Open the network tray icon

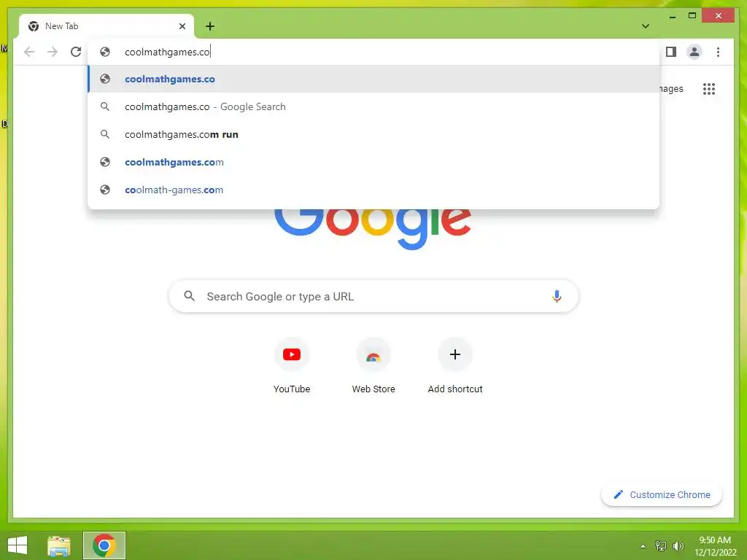(661, 546)
